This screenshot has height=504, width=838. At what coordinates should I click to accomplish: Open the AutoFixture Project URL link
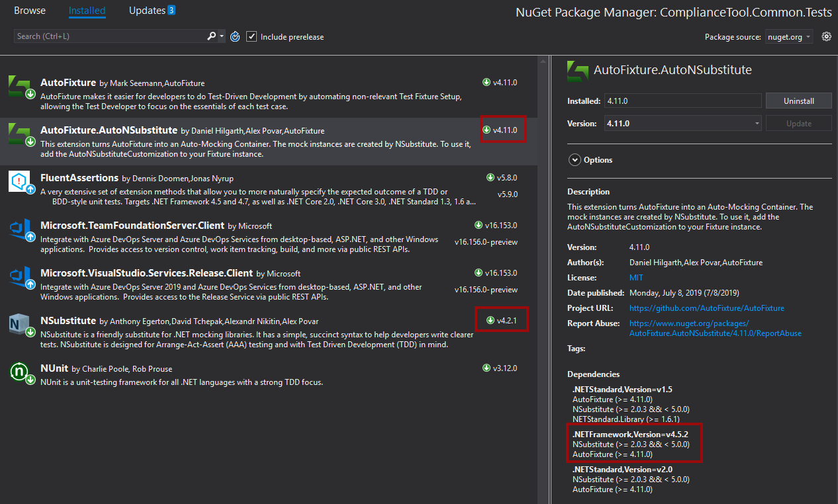(706, 308)
